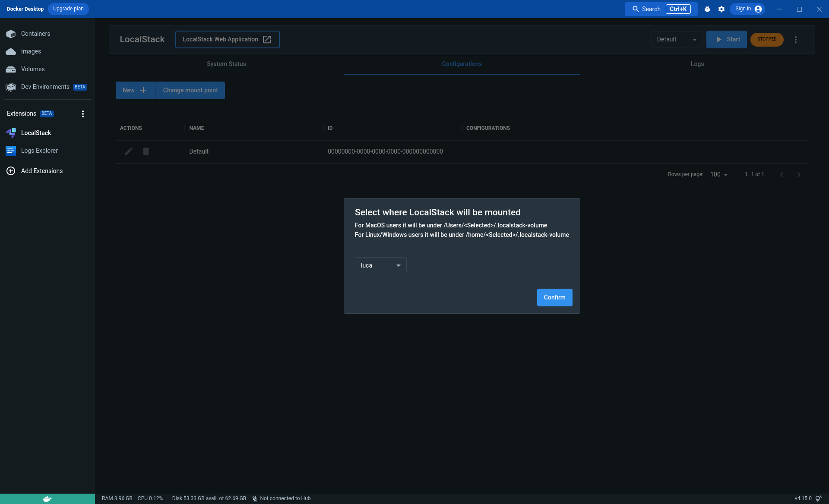Delete the Default configuration with trash icon

(146, 151)
